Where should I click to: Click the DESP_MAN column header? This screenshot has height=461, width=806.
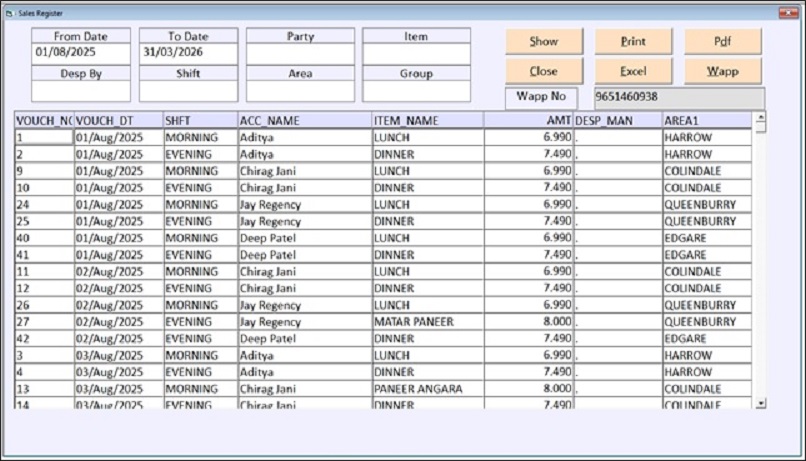tap(618, 121)
